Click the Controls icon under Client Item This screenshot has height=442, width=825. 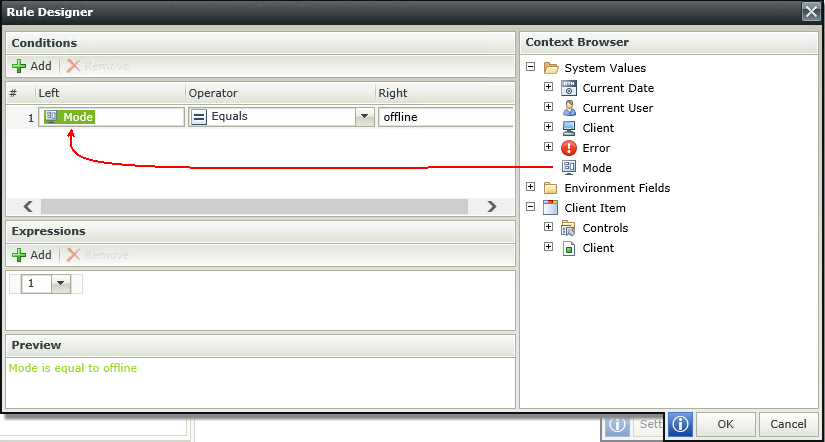pos(569,228)
